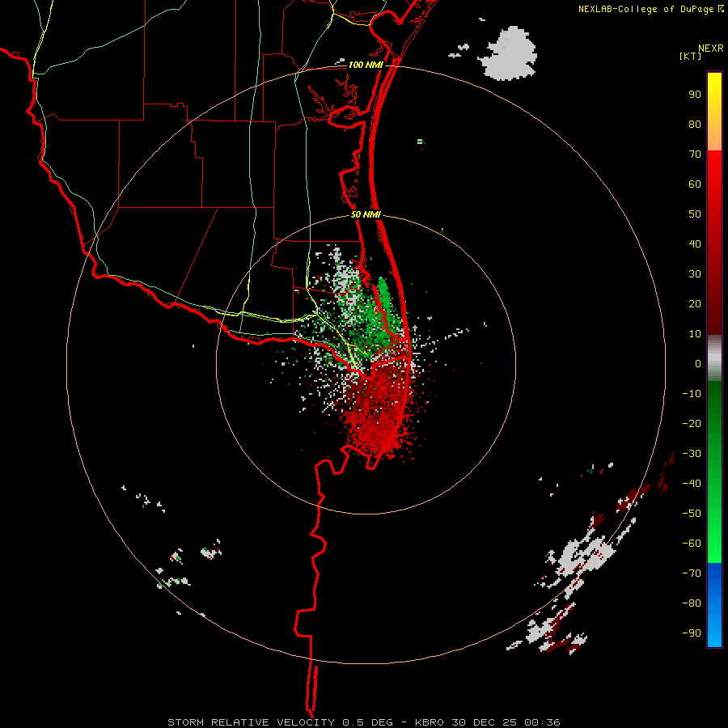Click the -50 value on velocity scale
728x728 pixels.
[692, 514]
